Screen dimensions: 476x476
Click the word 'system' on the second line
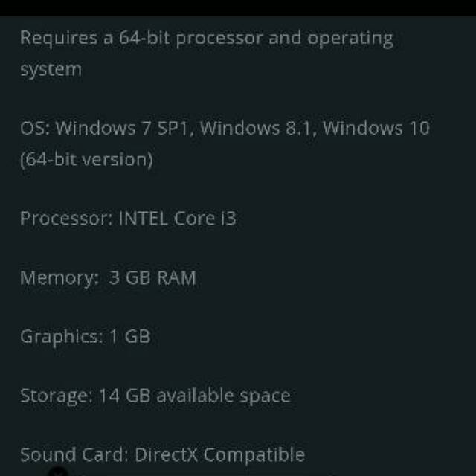click(51, 70)
